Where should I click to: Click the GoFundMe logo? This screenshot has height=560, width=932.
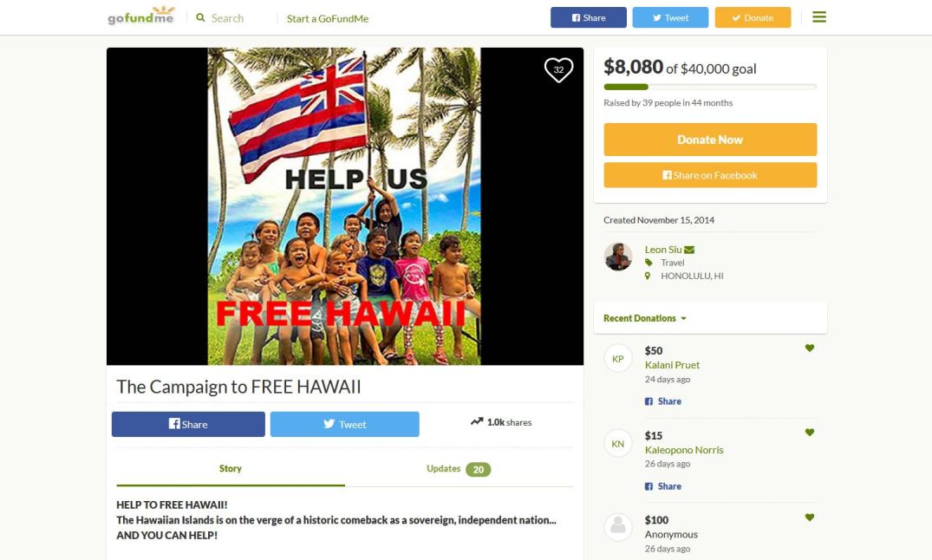[x=140, y=16]
